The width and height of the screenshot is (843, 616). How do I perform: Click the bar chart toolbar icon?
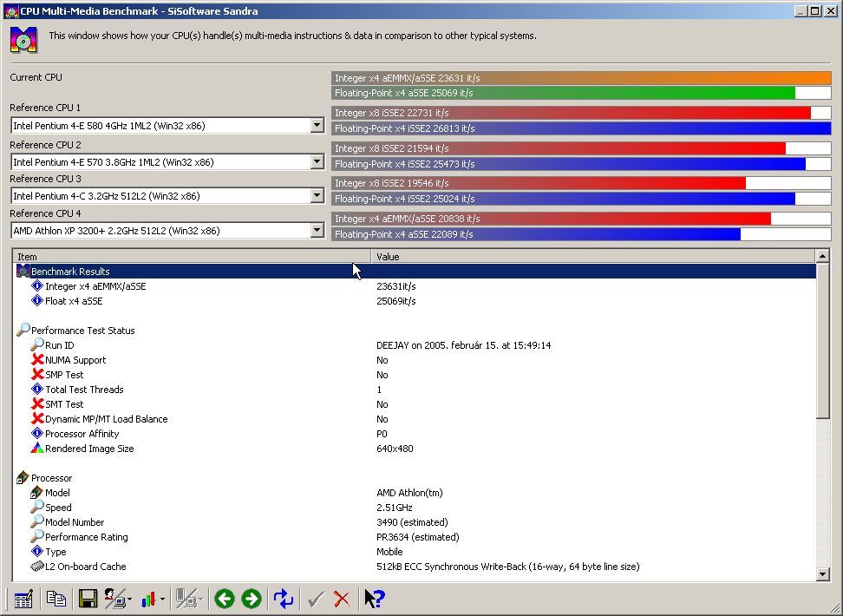[148, 599]
